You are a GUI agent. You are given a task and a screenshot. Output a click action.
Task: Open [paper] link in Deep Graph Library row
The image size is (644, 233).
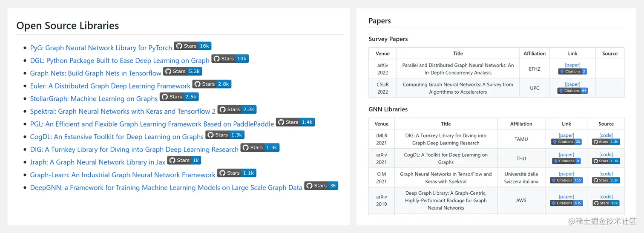pos(566,197)
